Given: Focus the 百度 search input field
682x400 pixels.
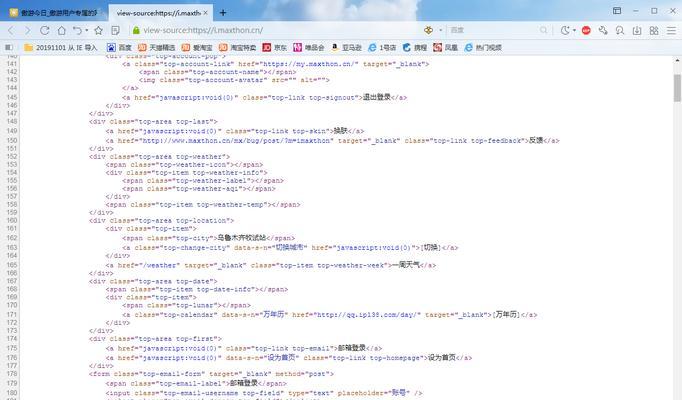Looking at the screenshot, I should tap(494, 30).
